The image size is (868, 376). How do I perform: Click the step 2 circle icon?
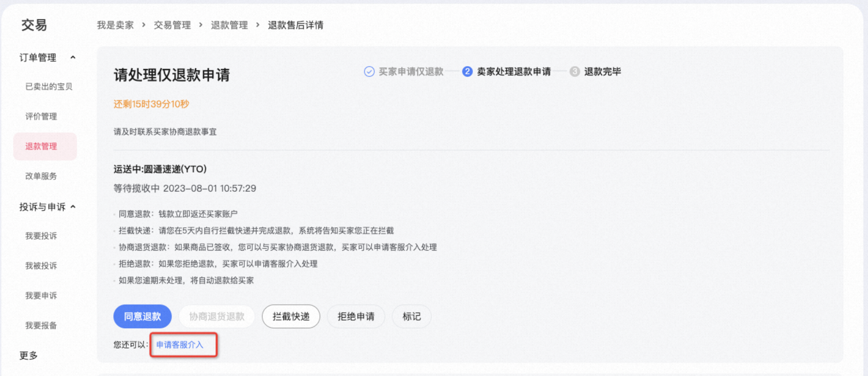point(467,71)
